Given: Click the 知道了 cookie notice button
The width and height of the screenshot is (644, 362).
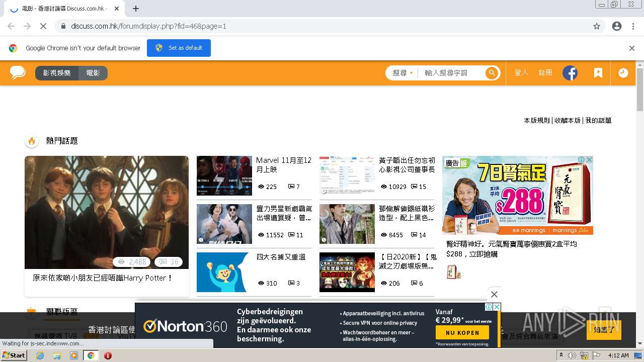Looking at the screenshot, I should (604, 330).
